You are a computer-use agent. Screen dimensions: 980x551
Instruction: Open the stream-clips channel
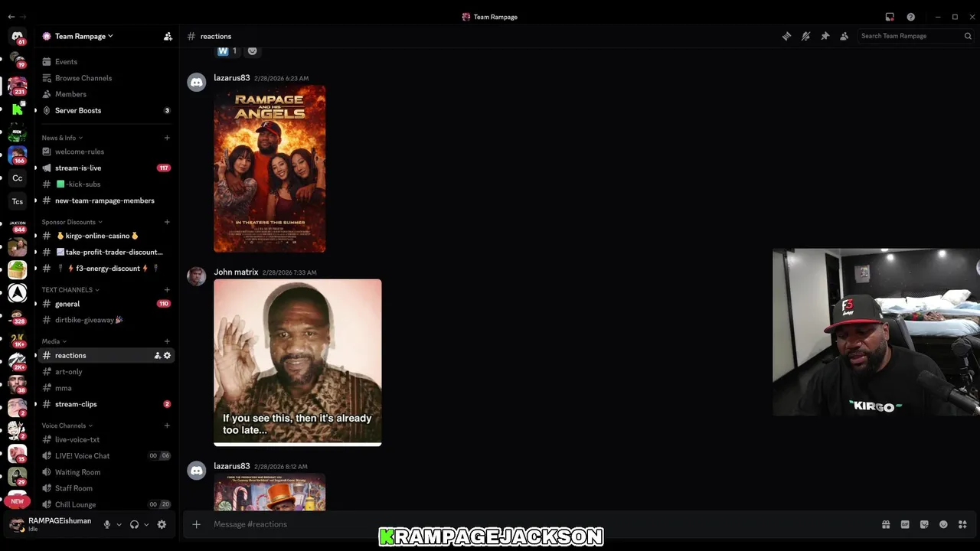click(106, 404)
